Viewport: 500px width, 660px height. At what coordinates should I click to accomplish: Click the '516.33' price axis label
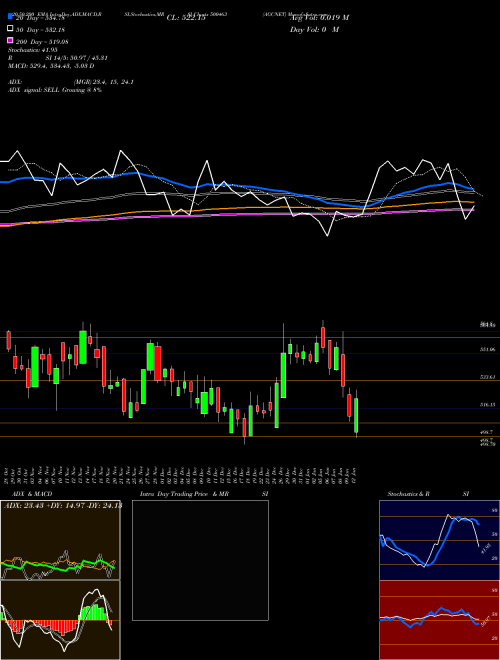487,405
